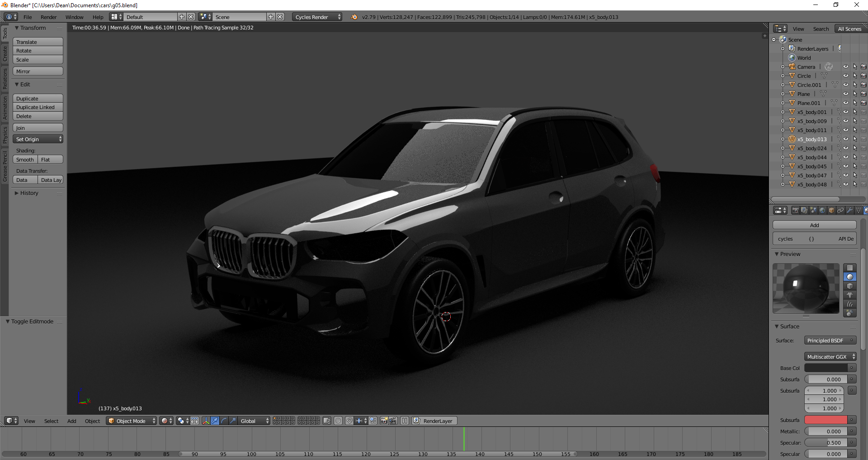Viewport: 868px width, 460px height.
Task: Toggle 3D manipulator axes widget
Action: click(206, 421)
